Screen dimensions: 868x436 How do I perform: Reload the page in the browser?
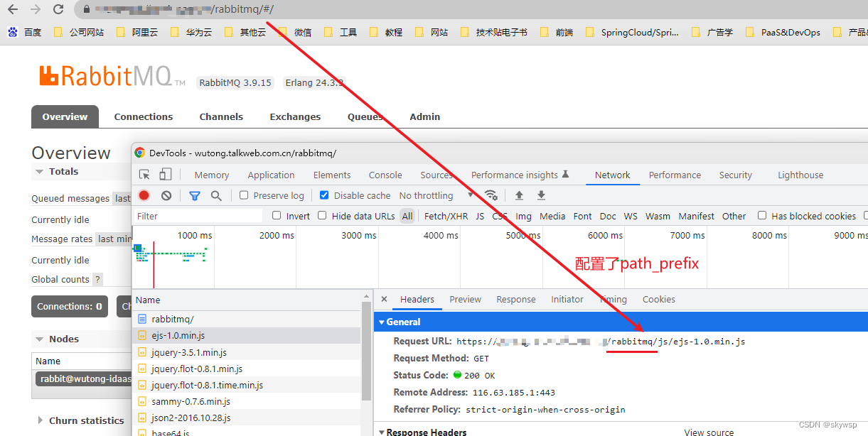pos(58,10)
